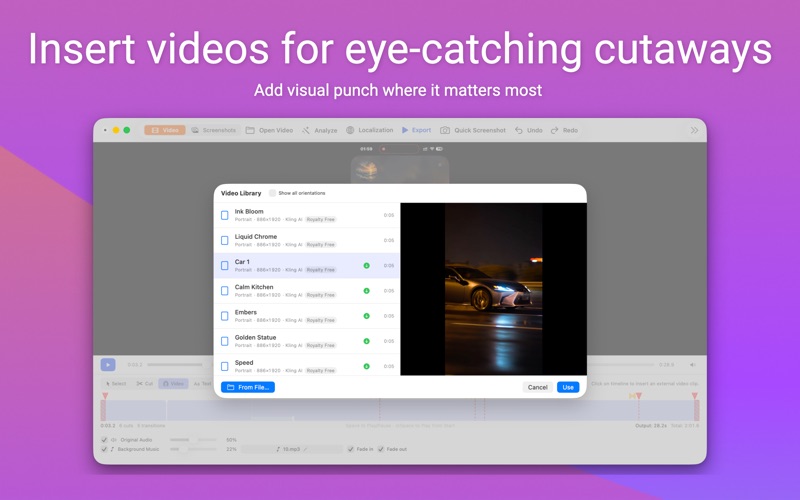Expand the toolbar overflow chevrons
This screenshot has height=500, width=800.
(694, 130)
